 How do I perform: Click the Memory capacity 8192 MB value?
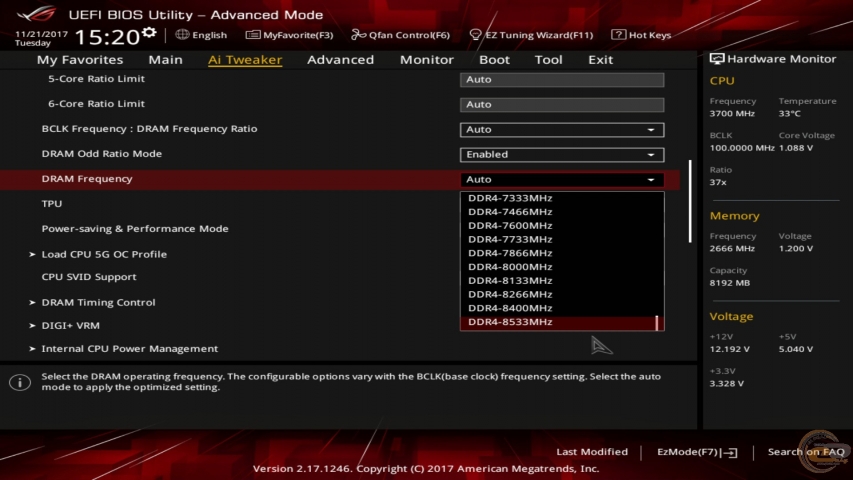pos(730,283)
